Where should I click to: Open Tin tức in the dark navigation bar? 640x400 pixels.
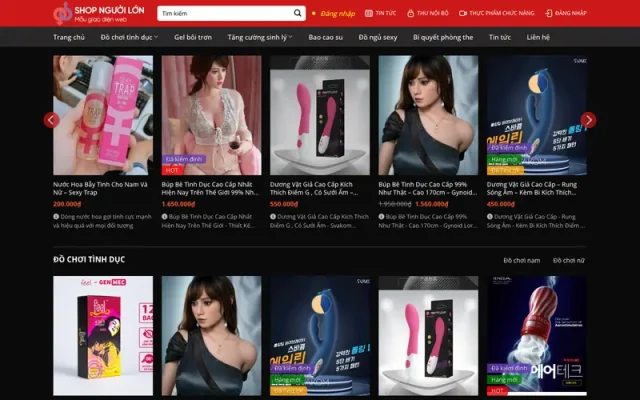500,37
